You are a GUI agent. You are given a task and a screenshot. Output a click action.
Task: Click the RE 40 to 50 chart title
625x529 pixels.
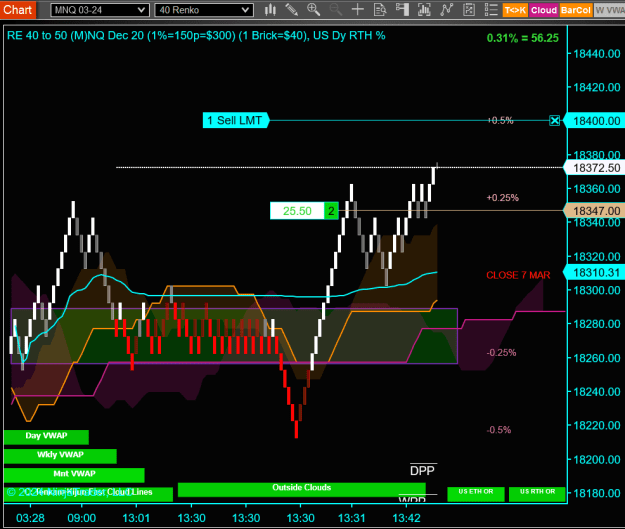tap(196, 36)
